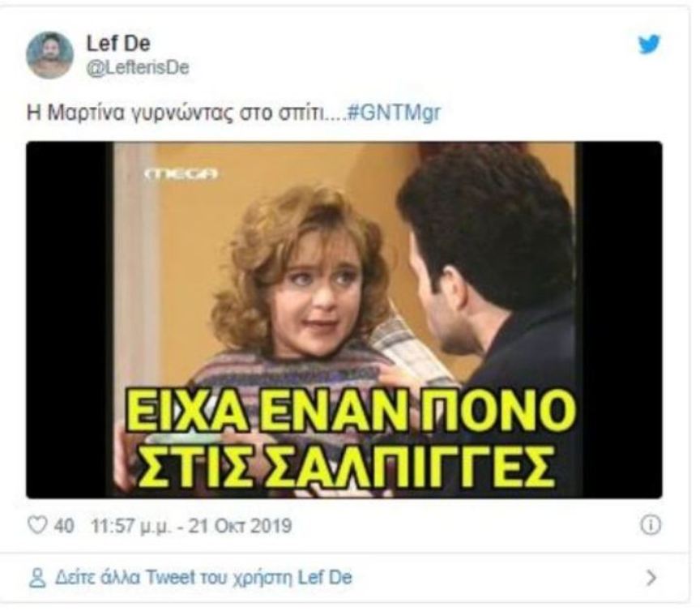Open the tweet info circle icon
The width and height of the screenshot is (700, 611).
click(651, 525)
